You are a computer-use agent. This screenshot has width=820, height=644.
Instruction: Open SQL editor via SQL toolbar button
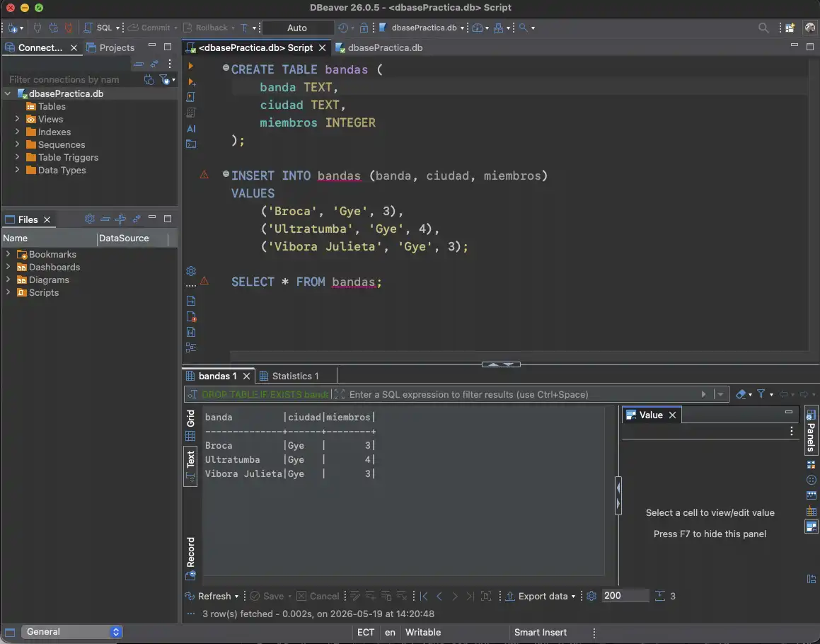[x=99, y=28]
